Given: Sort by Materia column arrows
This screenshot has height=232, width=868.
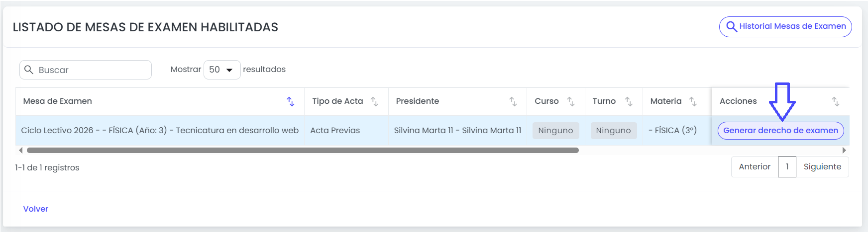Looking at the screenshot, I should coord(693,101).
